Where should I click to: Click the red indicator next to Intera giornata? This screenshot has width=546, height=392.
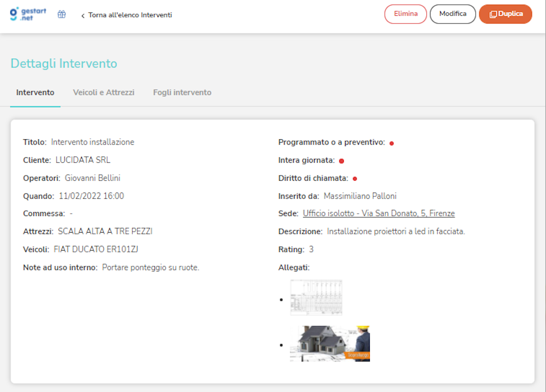click(341, 161)
